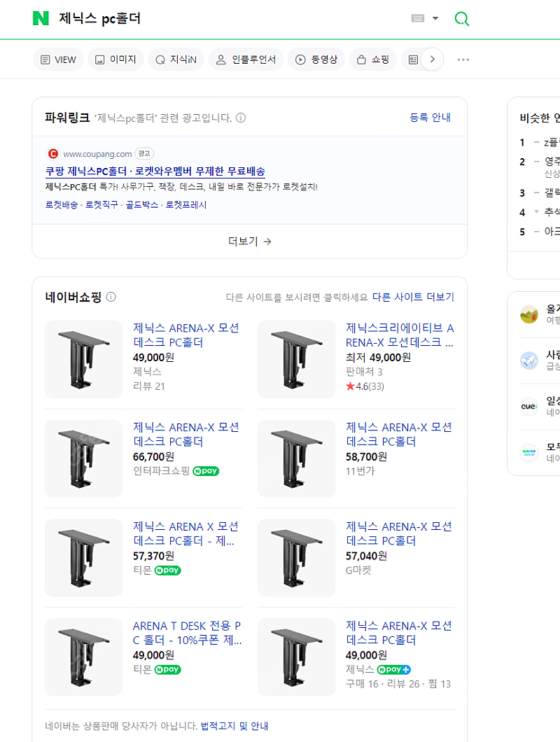
Task: Click the 골드박스 sublink
Action: tap(142, 205)
